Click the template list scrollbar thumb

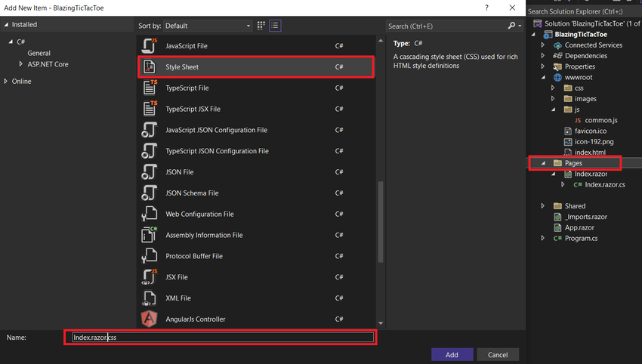pyautogui.click(x=381, y=221)
